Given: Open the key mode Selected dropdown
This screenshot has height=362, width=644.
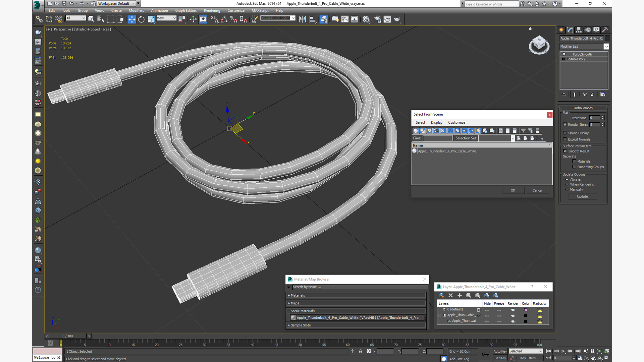Looking at the screenshot, I should pos(526,351).
